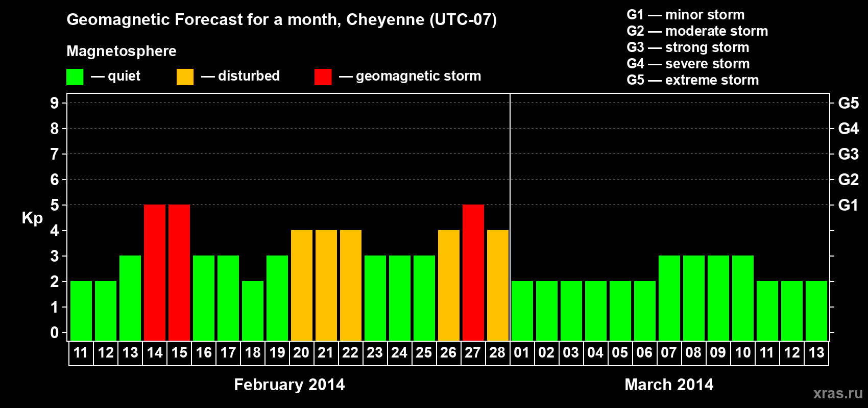Click the Geomagnetic Forecast chart title
The height and width of the screenshot is (408, 868).
pos(282,20)
